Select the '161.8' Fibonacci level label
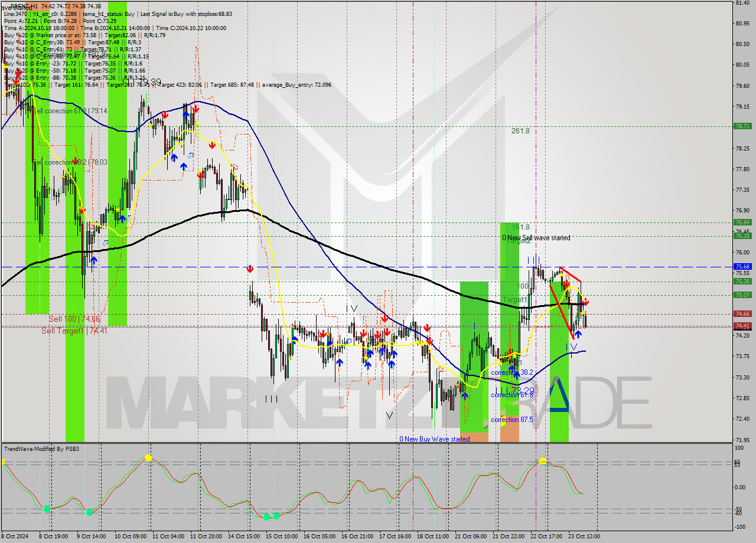Image resolution: width=756 pixels, height=543 pixels. [x=520, y=227]
